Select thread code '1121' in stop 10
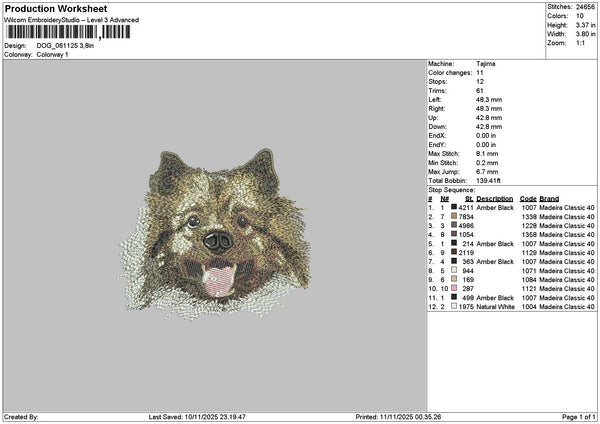This screenshot has height=424, width=600. (x=529, y=289)
